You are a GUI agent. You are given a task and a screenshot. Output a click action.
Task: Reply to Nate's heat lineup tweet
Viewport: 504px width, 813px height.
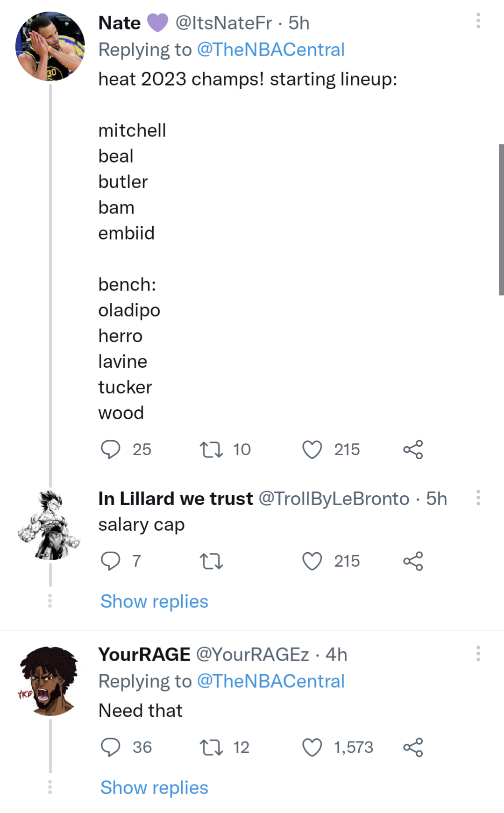click(x=111, y=449)
